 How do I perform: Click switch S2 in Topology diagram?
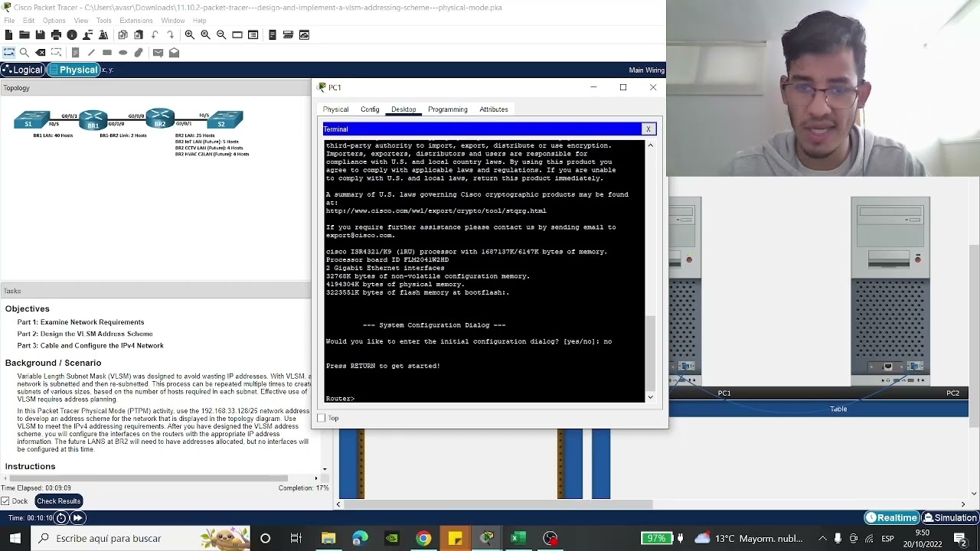pos(224,120)
